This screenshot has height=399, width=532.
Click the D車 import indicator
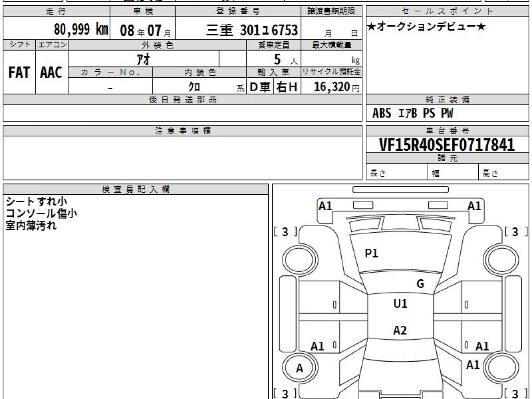[x=260, y=87]
